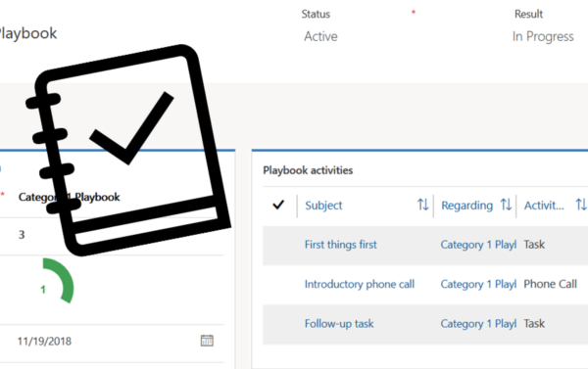588x369 pixels.
Task: Sort by the Regarding column arrows
Action: 506,205
